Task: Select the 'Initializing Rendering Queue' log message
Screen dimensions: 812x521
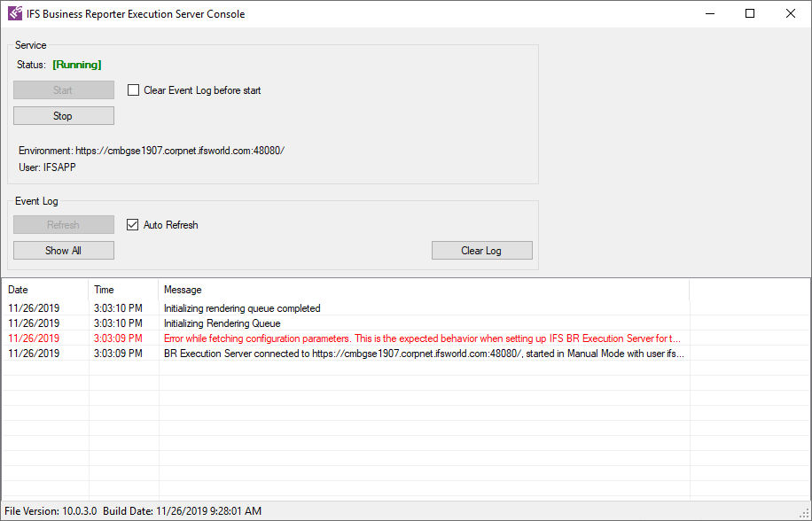Action: (x=223, y=323)
